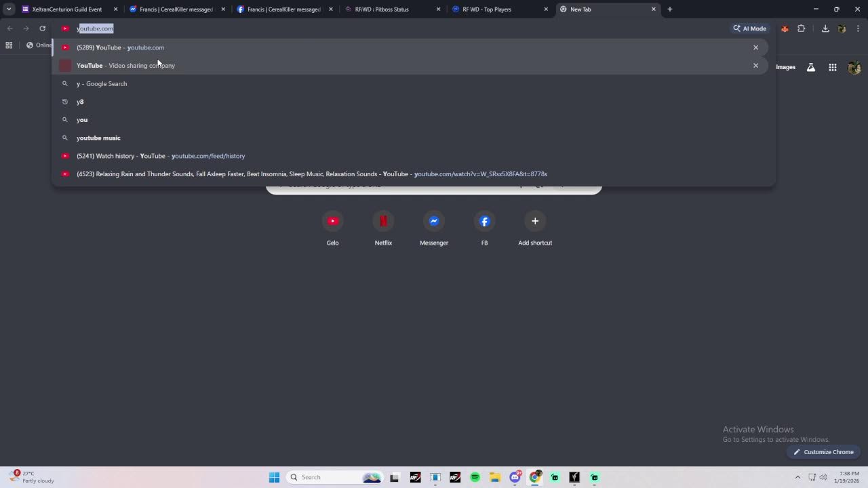Viewport: 868px width, 488px height.
Task: Close the RF WD - Top Players tab
Action: pyautogui.click(x=546, y=9)
